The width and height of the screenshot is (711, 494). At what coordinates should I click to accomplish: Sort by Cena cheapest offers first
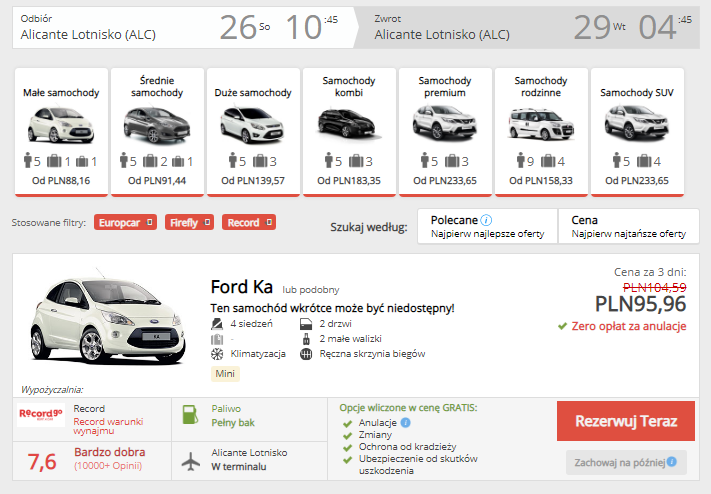pyautogui.click(x=629, y=226)
